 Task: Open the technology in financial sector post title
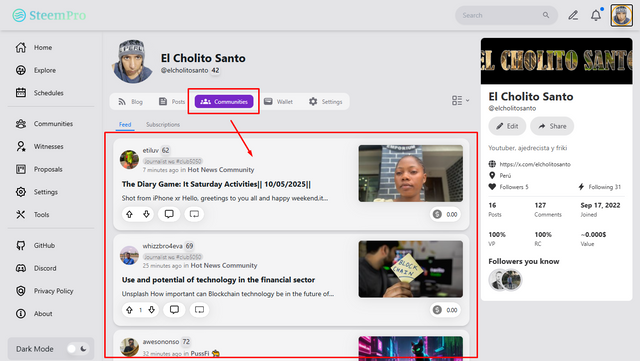click(218, 280)
